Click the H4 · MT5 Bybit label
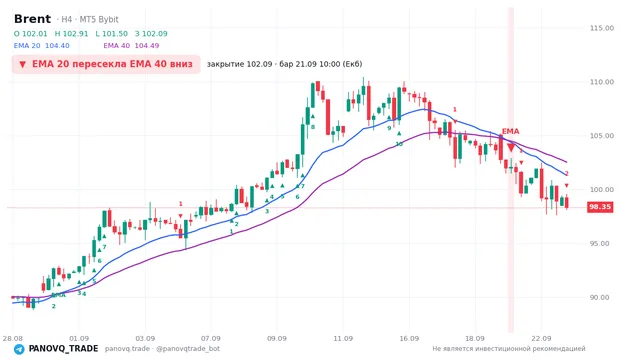The height and width of the screenshot is (360, 640). click(90, 19)
